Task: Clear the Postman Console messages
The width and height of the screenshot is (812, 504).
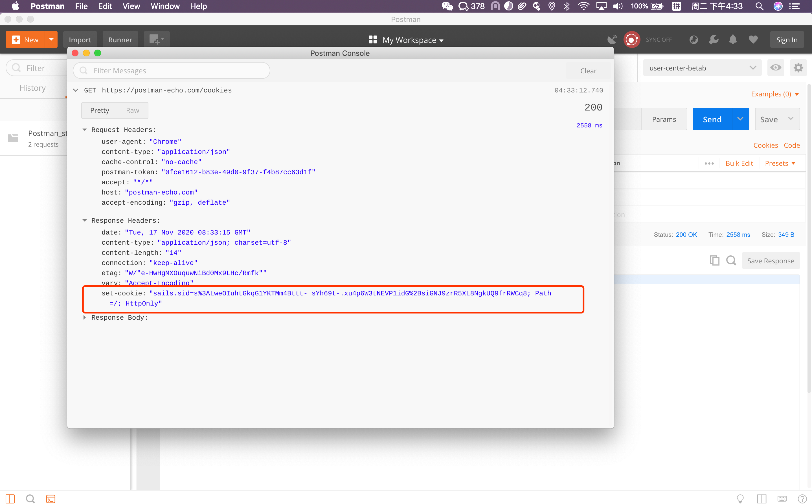Action: [588, 71]
